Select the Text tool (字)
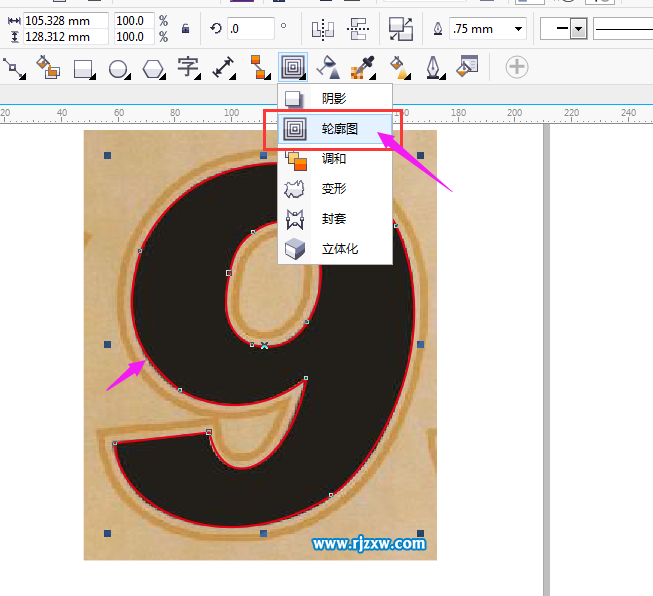 point(189,67)
